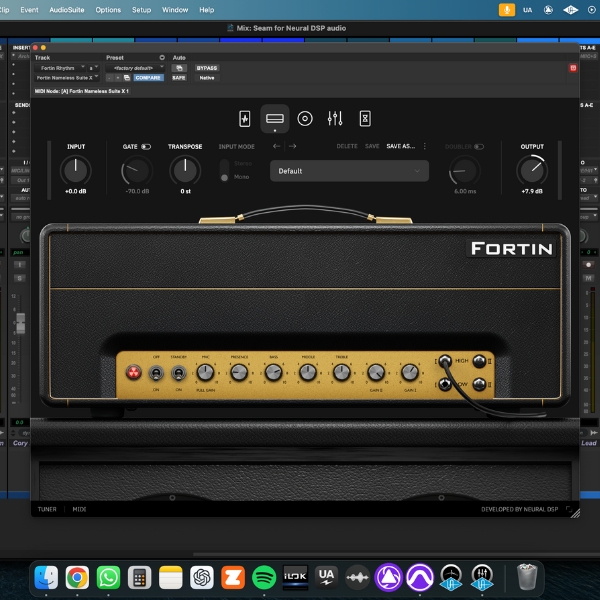Flip the Stereo/Mono input mode switch
The width and height of the screenshot is (600, 600).
tap(225, 171)
